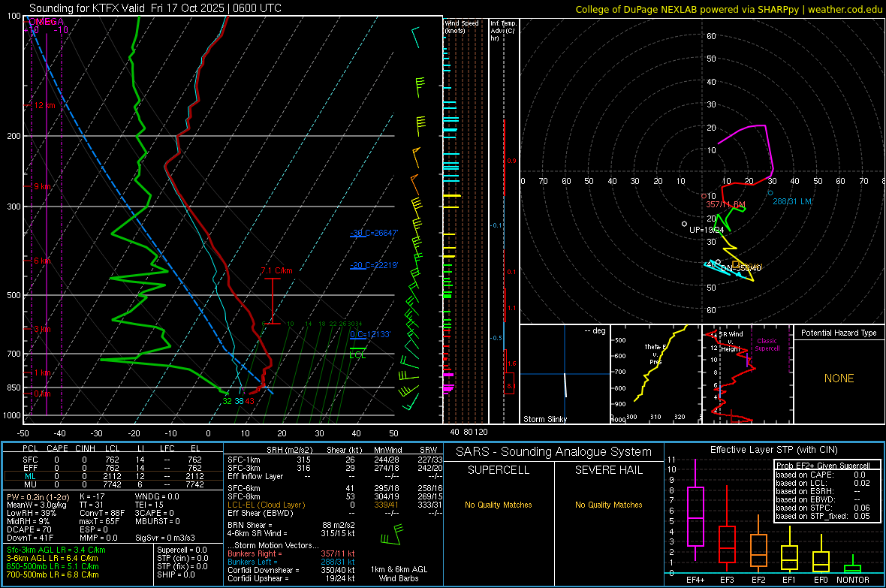The width and height of the screenshot is (886, 588).
Task: Select the "Wind Speed (knots)" panel header
Action: pos(462,26)
